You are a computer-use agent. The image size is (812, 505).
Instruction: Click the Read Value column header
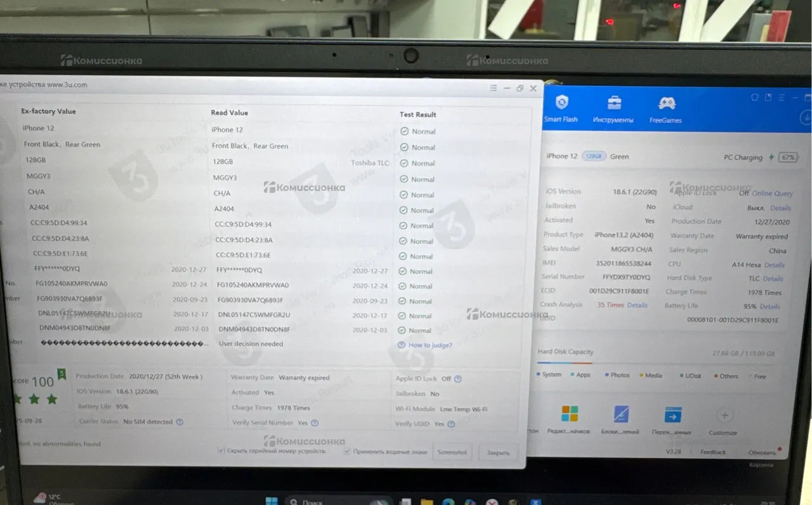[x=230, y=113]
